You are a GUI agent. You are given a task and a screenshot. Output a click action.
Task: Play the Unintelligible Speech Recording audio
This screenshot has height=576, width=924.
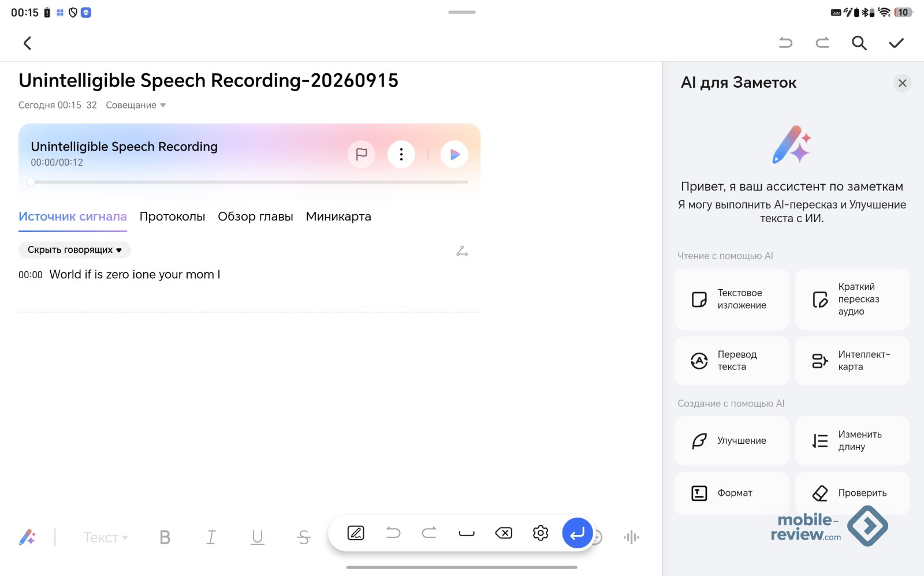click(x=454, y=155)
